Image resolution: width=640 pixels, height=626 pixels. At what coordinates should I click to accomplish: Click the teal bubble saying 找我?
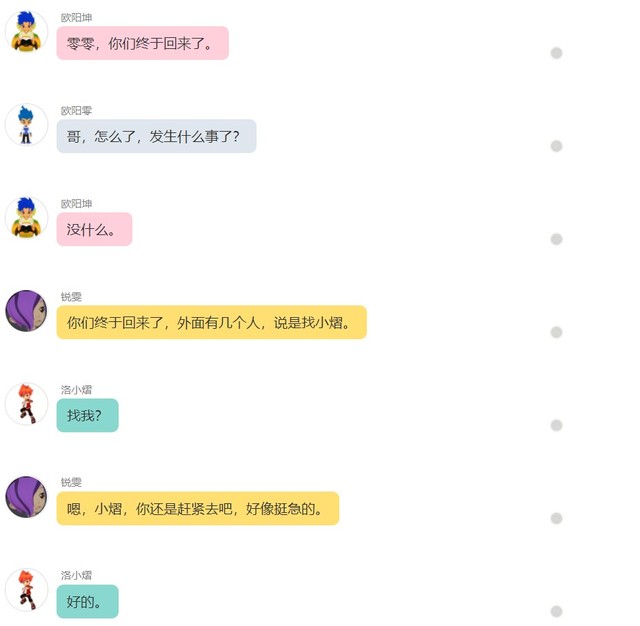click(88, 415)
